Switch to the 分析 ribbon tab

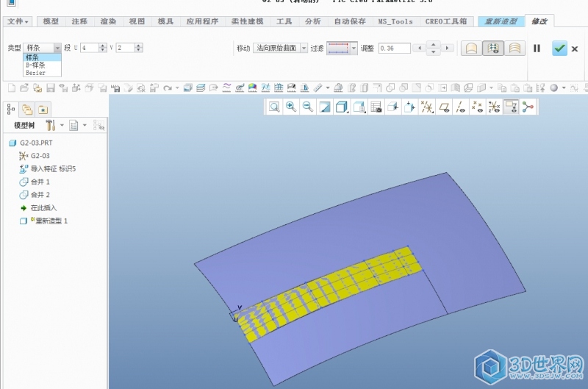[x=313, y=21]
